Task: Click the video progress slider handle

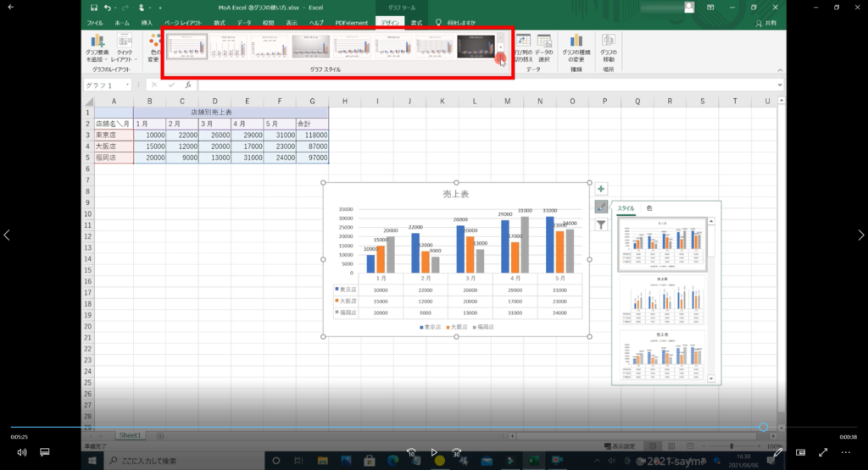Action: (x=764, y=427)
